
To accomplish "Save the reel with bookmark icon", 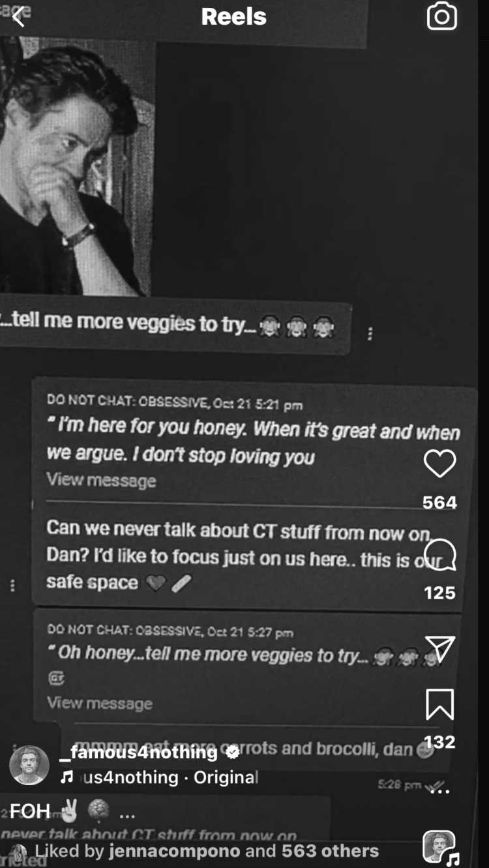I will point(439,704).
